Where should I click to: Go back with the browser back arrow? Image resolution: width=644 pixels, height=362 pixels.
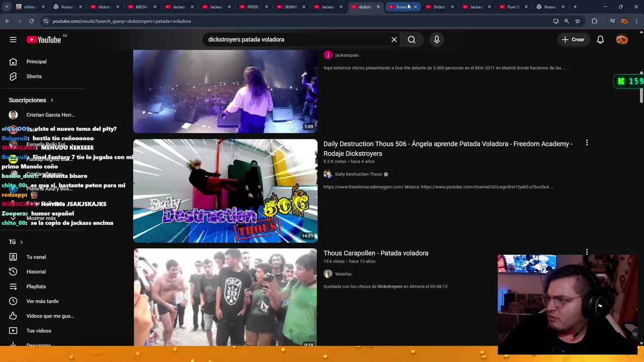(x=8, y=21)
